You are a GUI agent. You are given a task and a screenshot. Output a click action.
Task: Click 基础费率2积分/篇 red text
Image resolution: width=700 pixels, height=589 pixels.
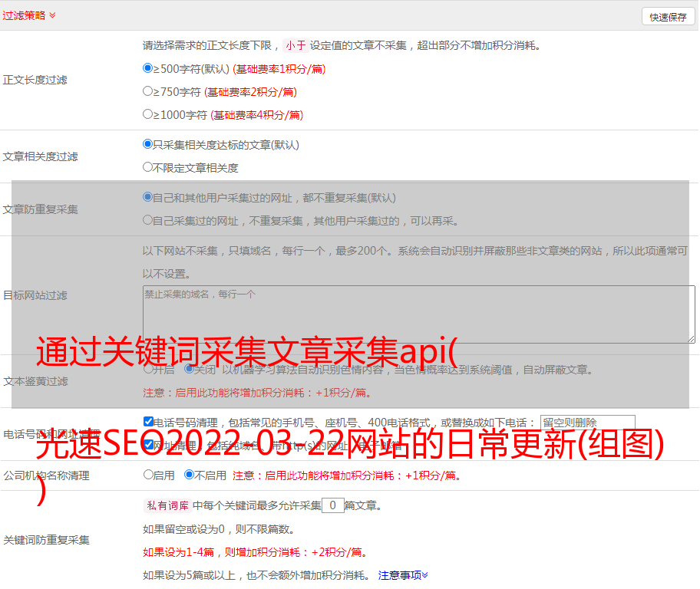pos(250,92)
